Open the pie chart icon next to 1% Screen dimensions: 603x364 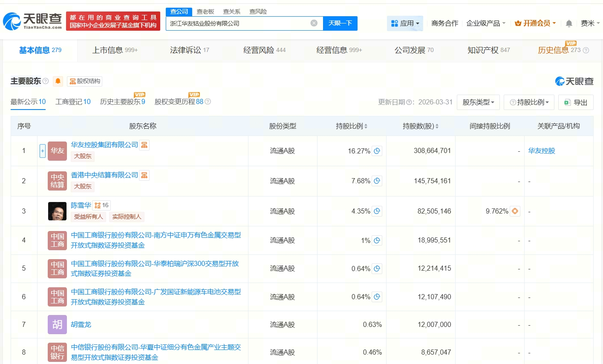click(x=377, y=241)
